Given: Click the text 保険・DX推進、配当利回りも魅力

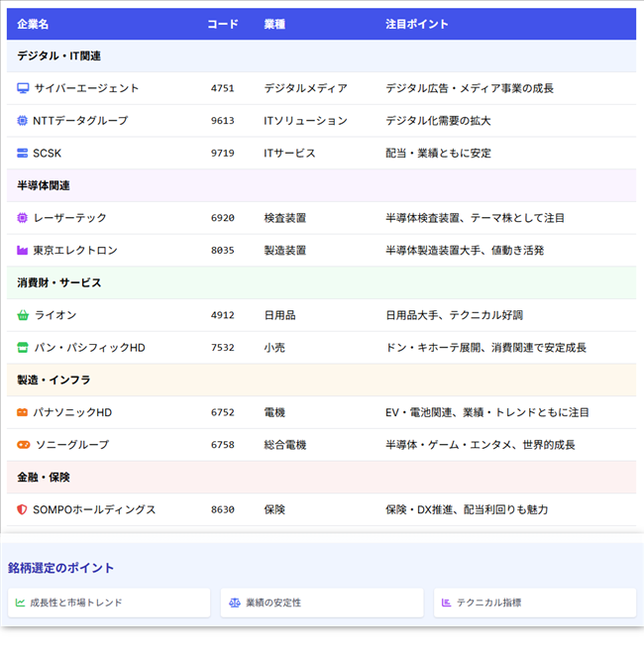Looking at the screenshot, I should point(467,509).
